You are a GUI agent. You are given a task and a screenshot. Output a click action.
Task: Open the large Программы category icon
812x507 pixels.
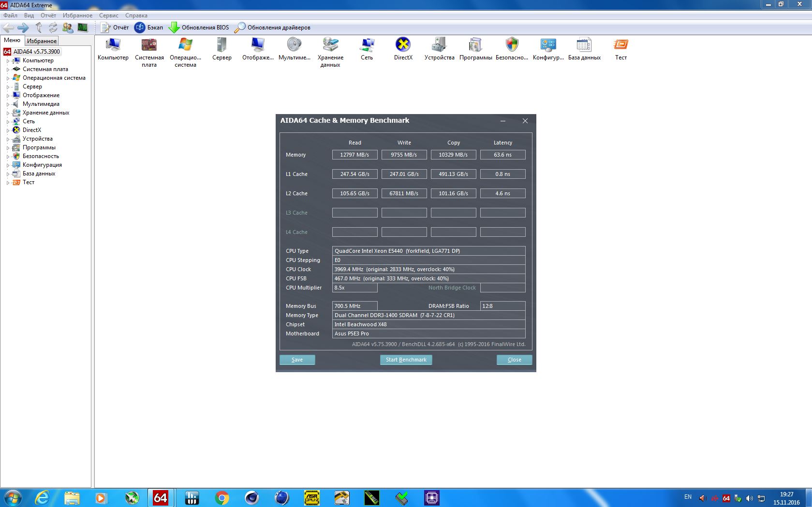coord(476,49)
